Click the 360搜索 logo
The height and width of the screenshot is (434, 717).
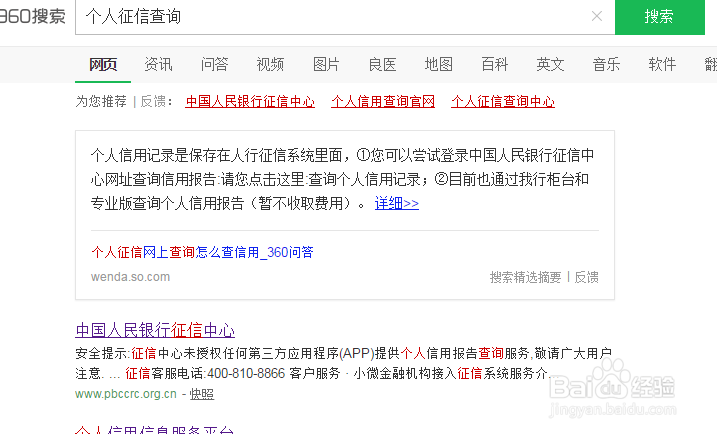(32, 16)
